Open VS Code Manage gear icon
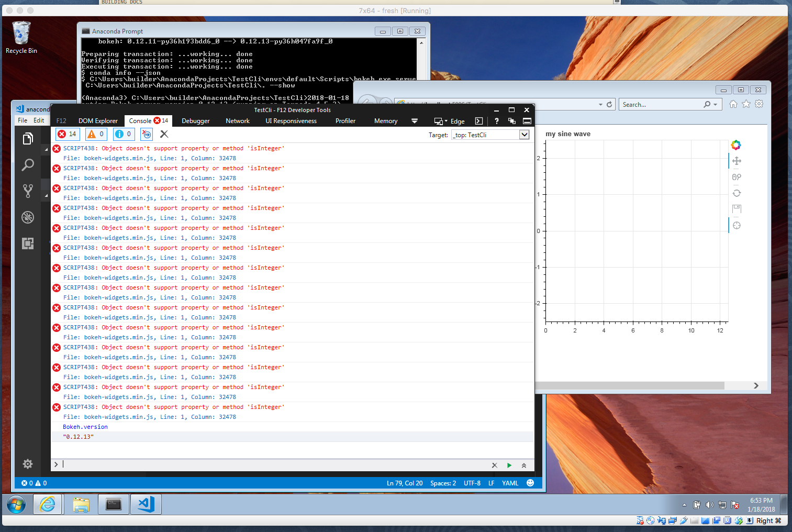Image resolution: width=792 pixels, height=532 pixels. (x=28, y=464)
